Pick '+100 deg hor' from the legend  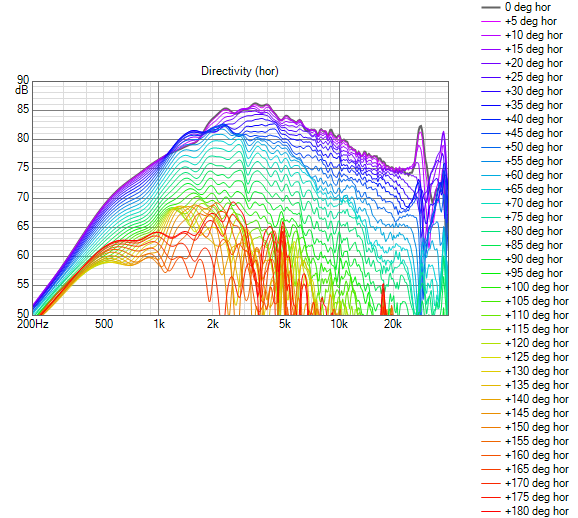(536, 287)
